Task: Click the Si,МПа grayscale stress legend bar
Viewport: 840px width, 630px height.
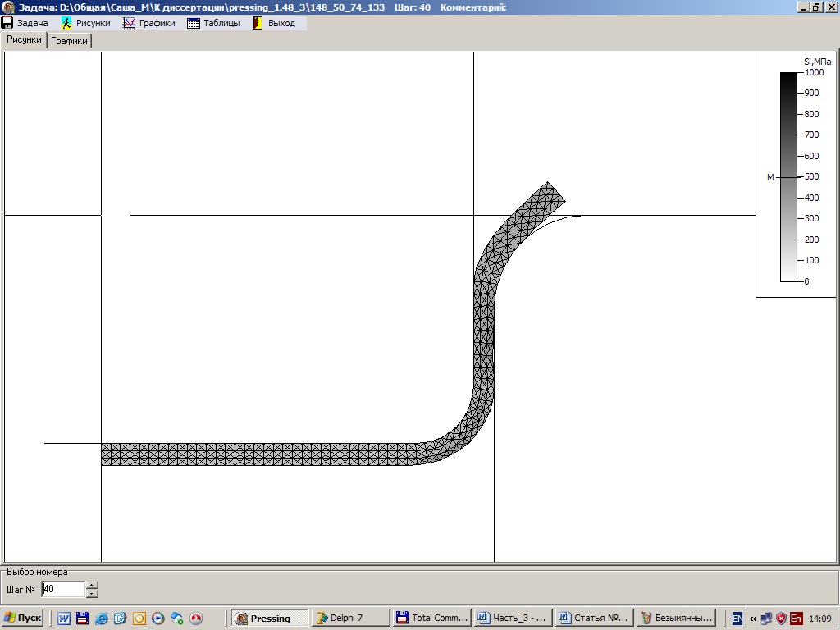Action: (788, 176)
